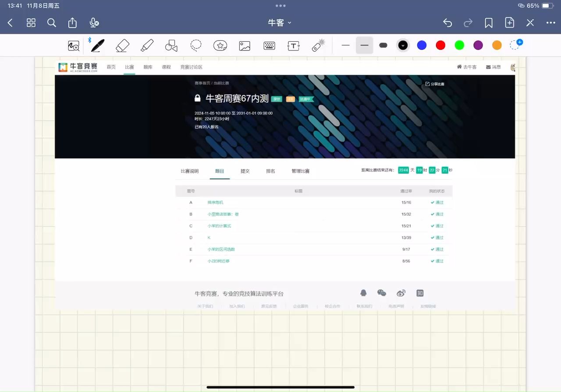Open the black color swatch dropdown
This screenshot has width=561, height=392.
(x=403, y=45)
